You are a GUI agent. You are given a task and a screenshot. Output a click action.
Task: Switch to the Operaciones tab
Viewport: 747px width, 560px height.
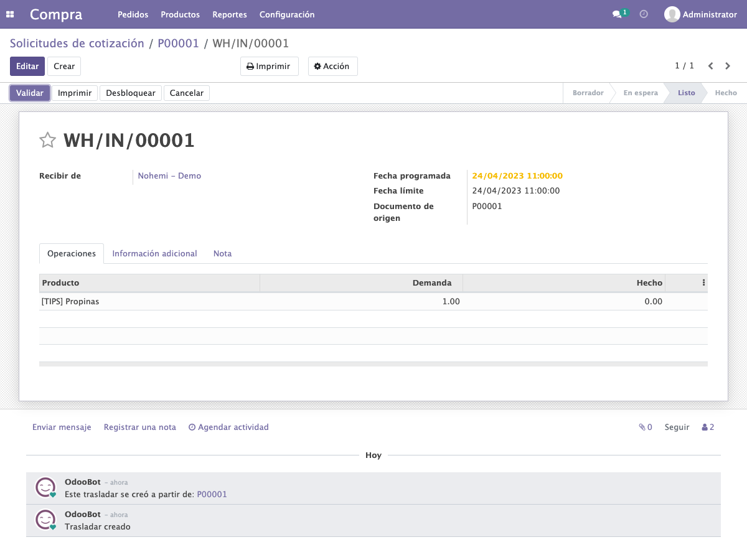(x=72, y=254)
